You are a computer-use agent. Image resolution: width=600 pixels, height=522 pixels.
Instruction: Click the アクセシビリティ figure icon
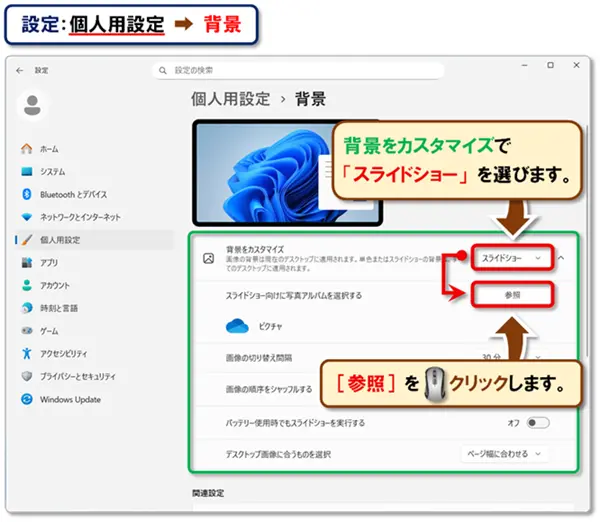click(26, 353)
